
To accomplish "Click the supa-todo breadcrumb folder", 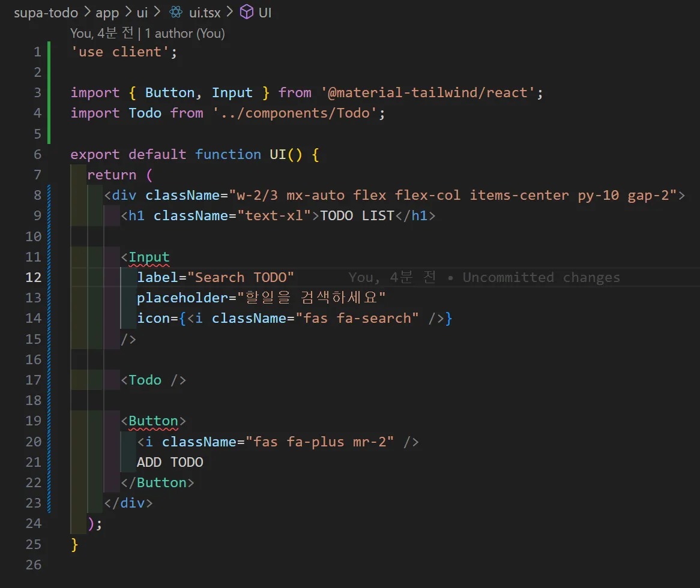I will [46, 13].
